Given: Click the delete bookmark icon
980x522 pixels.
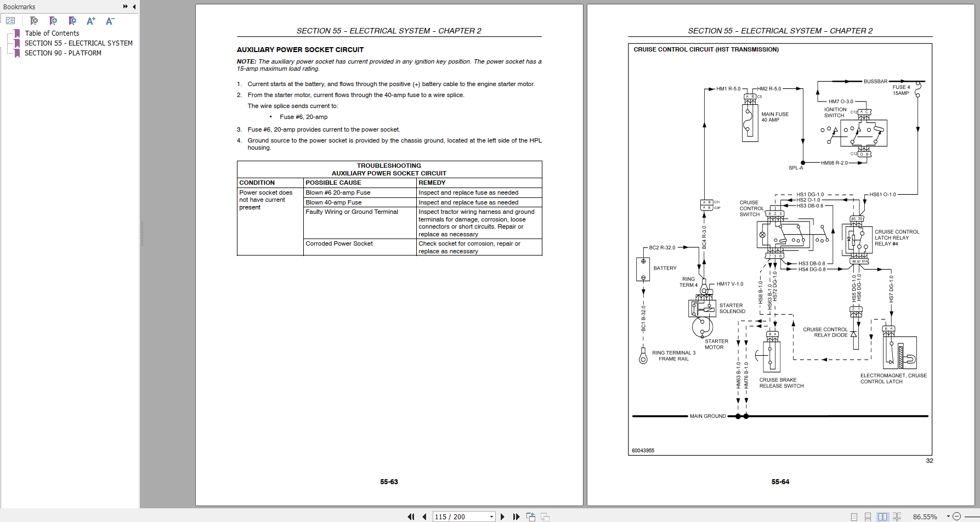Looking at the screenshot, I should (x=34, y=20).
